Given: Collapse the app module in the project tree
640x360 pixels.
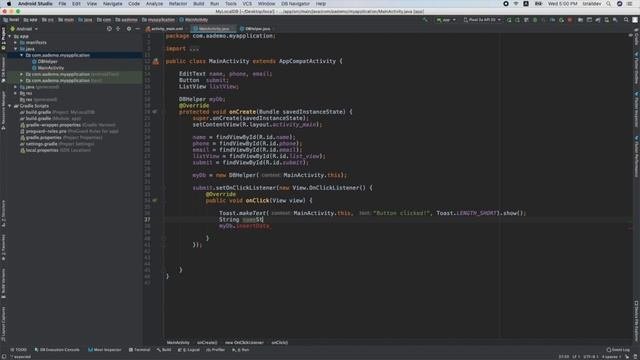Looking at the screenshot, I should tap(10, 36).
